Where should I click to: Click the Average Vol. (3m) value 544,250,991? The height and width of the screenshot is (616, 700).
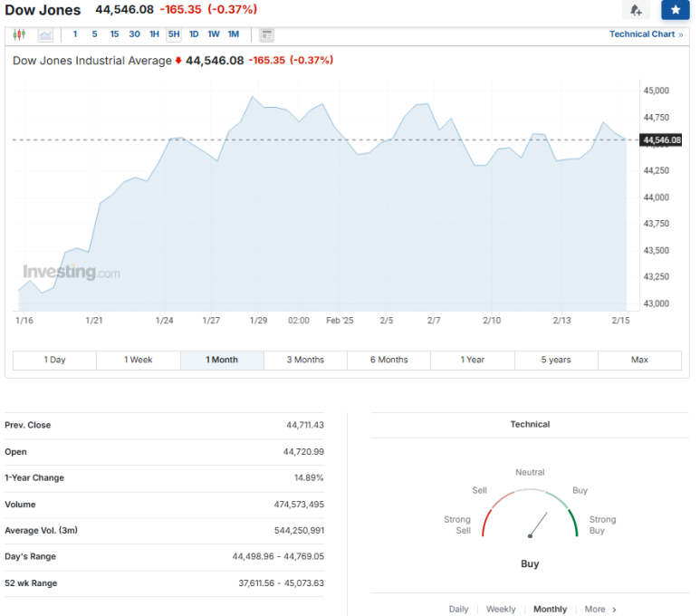[x=299, y=531]
